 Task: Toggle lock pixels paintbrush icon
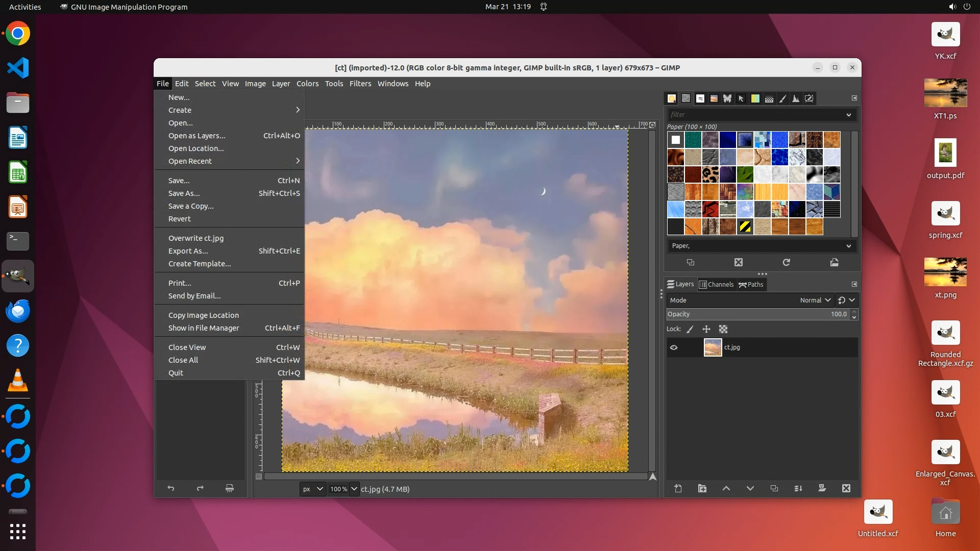click(x=690, y=329)
